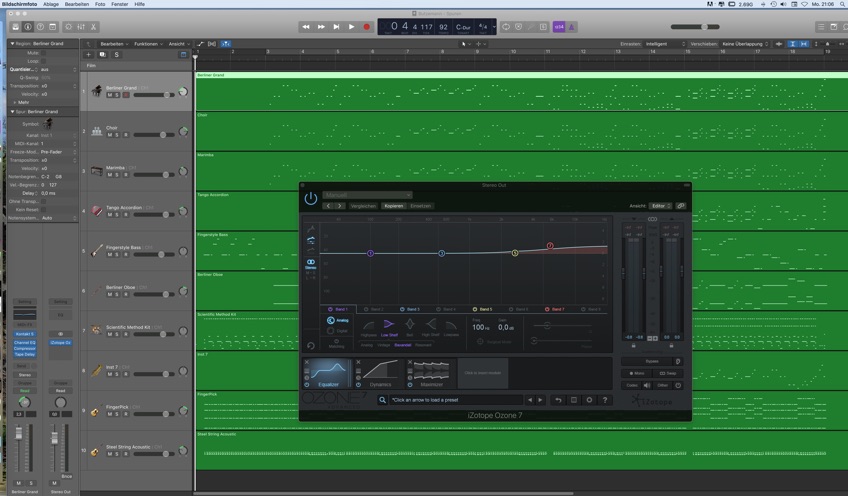Click the Steel String Acoustic guitar icon
This screenshot has height=496, width=848.
coord(96,451)
